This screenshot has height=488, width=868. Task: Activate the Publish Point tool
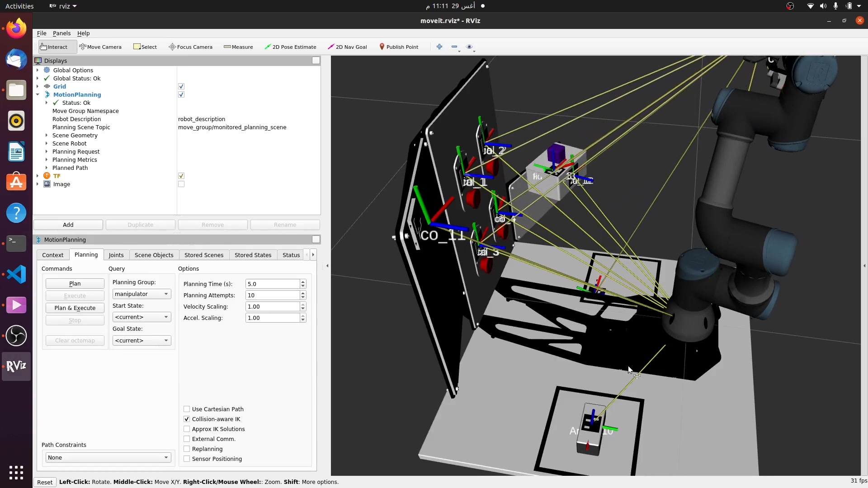coord(399,47)
